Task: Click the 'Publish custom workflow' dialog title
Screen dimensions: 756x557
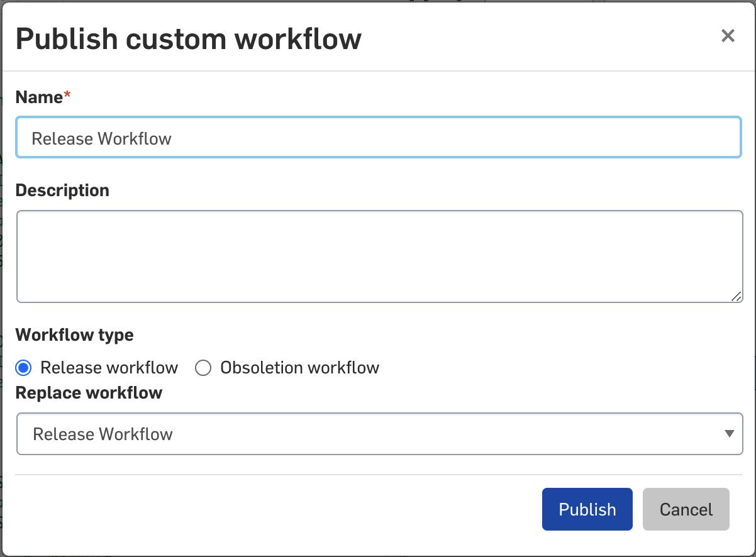Action: pos(188,38)
